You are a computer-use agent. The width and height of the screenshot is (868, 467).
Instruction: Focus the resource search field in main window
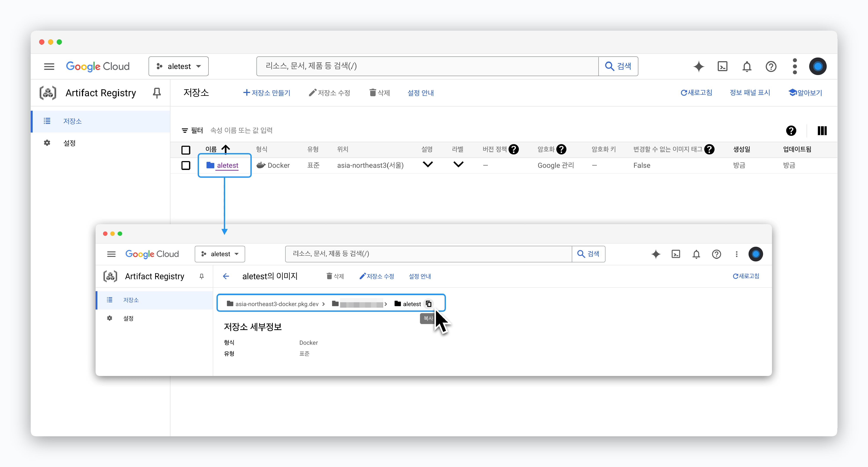(427, 66)
